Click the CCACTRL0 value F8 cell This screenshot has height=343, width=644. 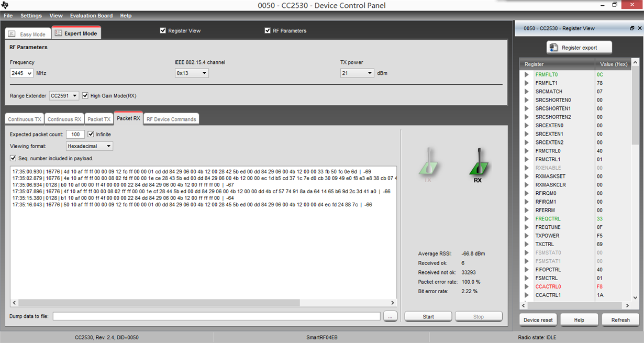613,286
